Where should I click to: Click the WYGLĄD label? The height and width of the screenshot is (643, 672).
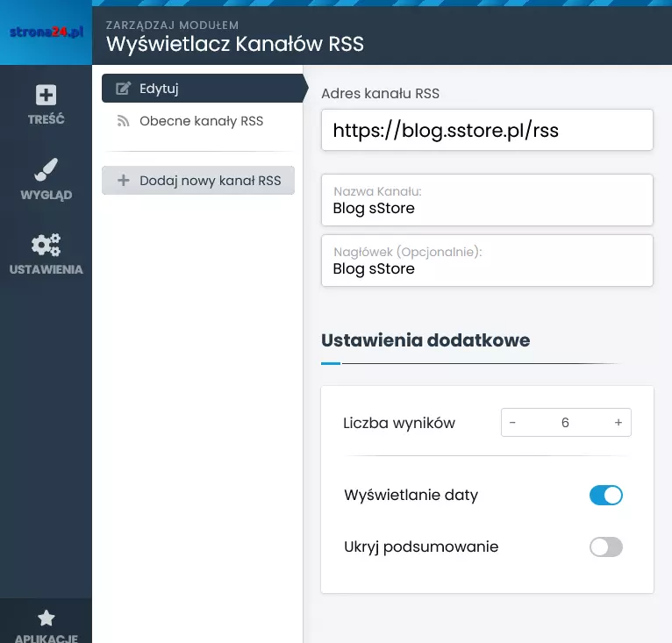point(46,195)
